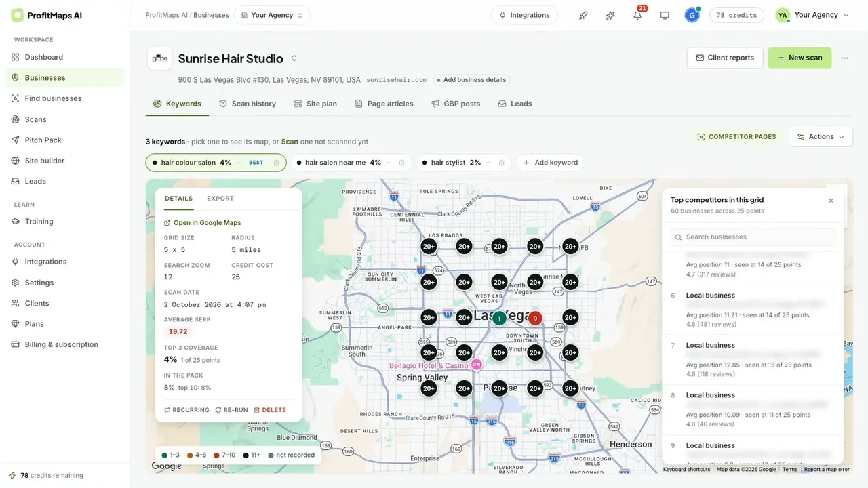868x488 pixels.
Task: Click the green rank 1 map pin
Action: pyautogui.click(x=499, y=318)
